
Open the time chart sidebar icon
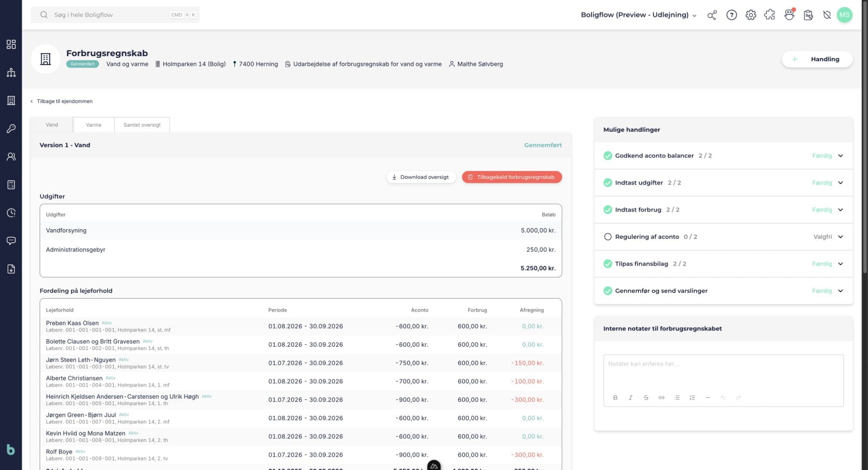pos(11,213)
